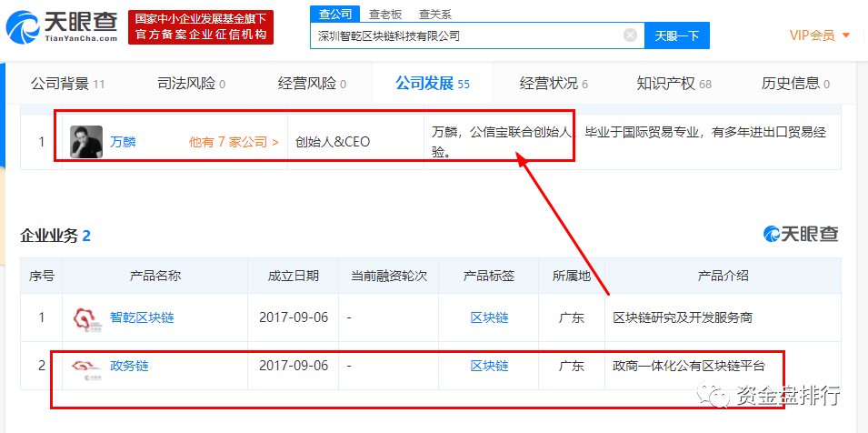The height and width of the screenshot is (433, 868).
Task: Select 广东 in the 政务链 row
Action: point(572,366)
